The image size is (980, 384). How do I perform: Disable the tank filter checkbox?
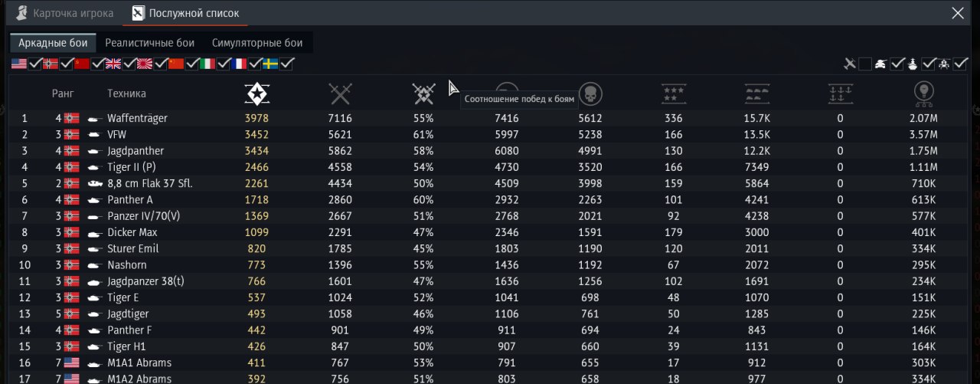897,64
